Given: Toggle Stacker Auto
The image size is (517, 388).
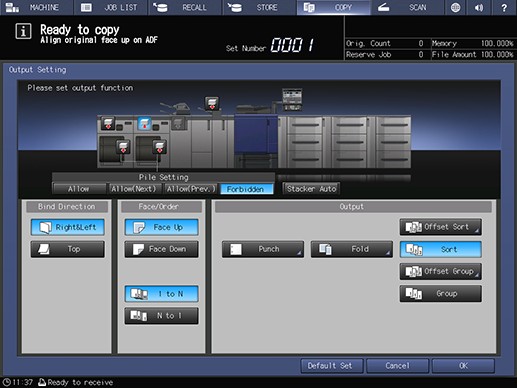Looking at the screenshot, I should [x=311, y=189].
